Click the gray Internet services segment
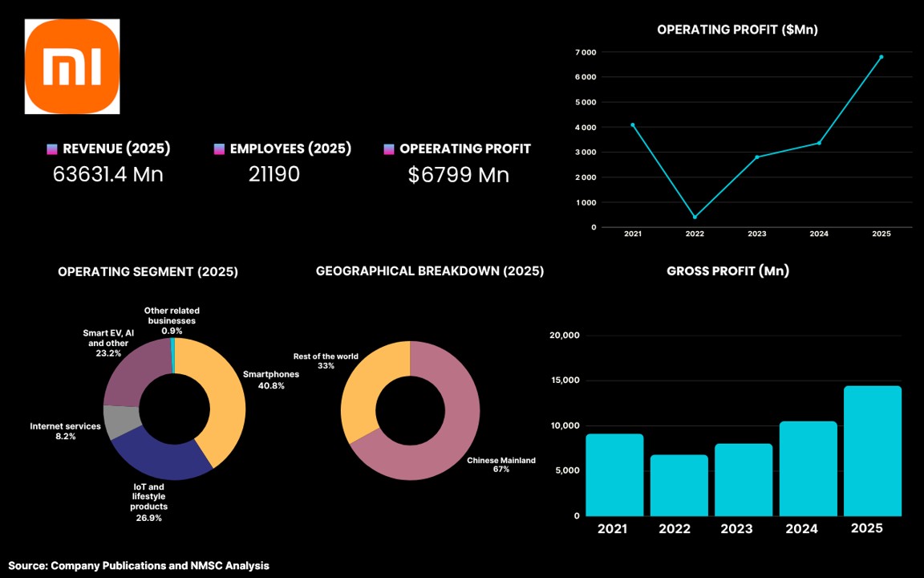This screenshot has height=578, width=924. pyautogui.click(x=122, y=421)
